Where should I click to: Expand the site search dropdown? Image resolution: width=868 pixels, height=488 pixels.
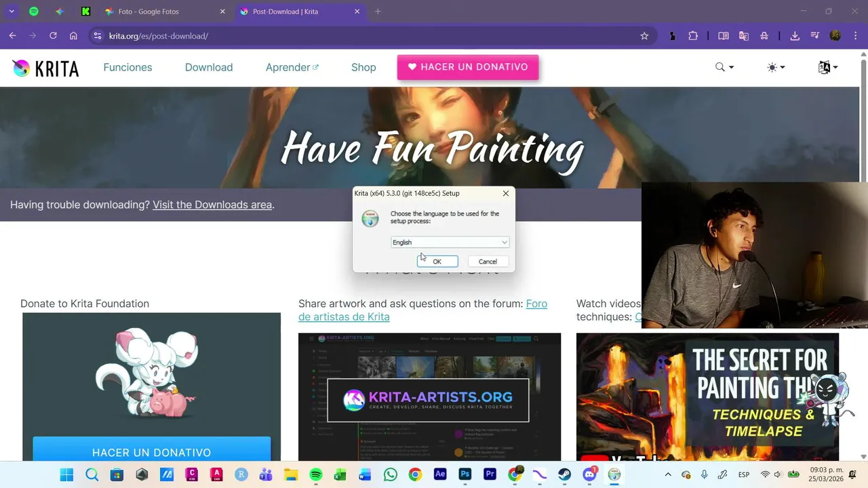tap(724, 67)
